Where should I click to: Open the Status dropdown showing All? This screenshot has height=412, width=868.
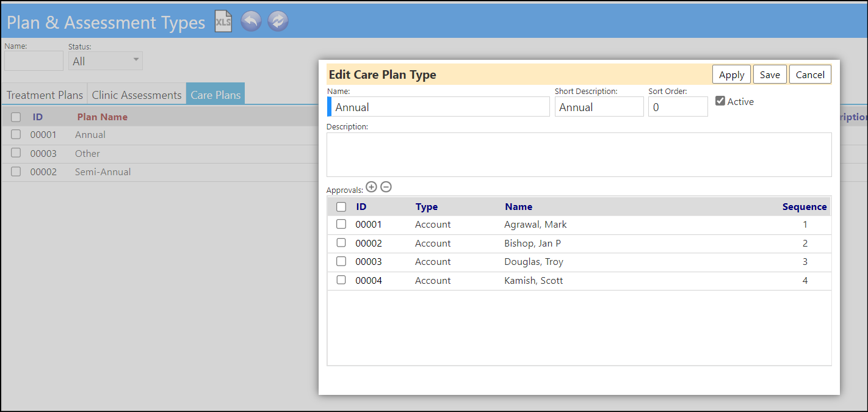[106, 60]
